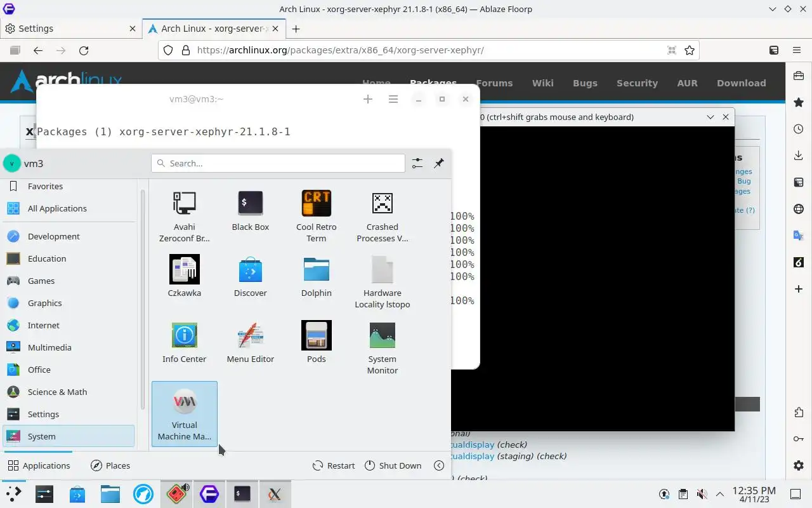Open Discover software center from the menu grid
The image size is (812, 508).
click(x=250, y=282)
